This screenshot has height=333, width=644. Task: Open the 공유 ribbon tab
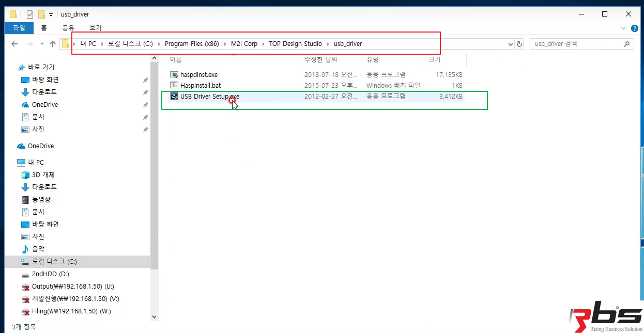pyautogui.click(x=68, y=28)
